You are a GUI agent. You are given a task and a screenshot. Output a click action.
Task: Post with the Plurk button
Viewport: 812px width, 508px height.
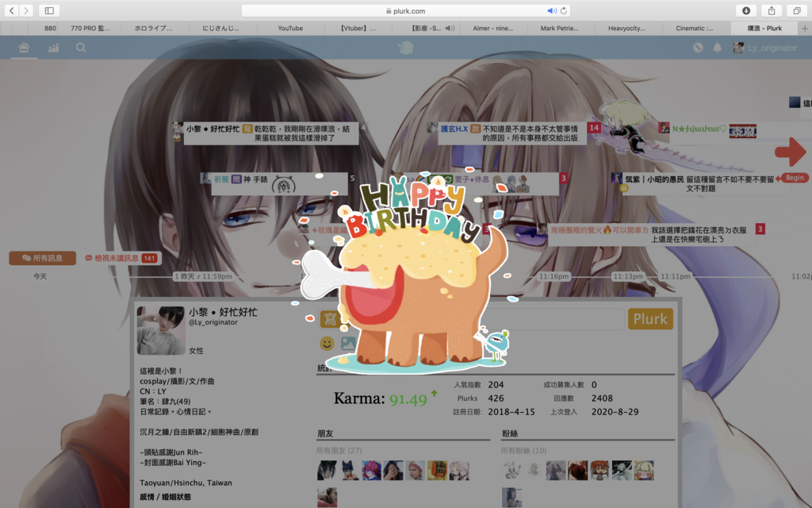650,319
